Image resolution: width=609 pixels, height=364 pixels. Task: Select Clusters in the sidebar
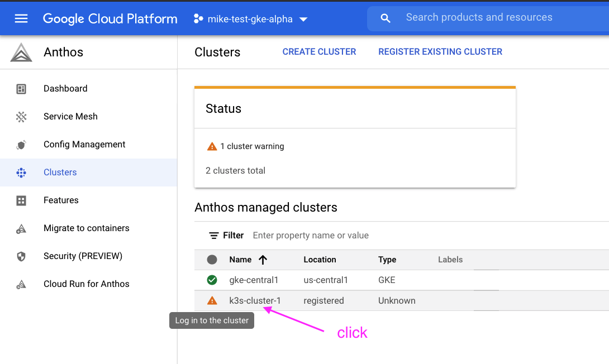point(60,173)
